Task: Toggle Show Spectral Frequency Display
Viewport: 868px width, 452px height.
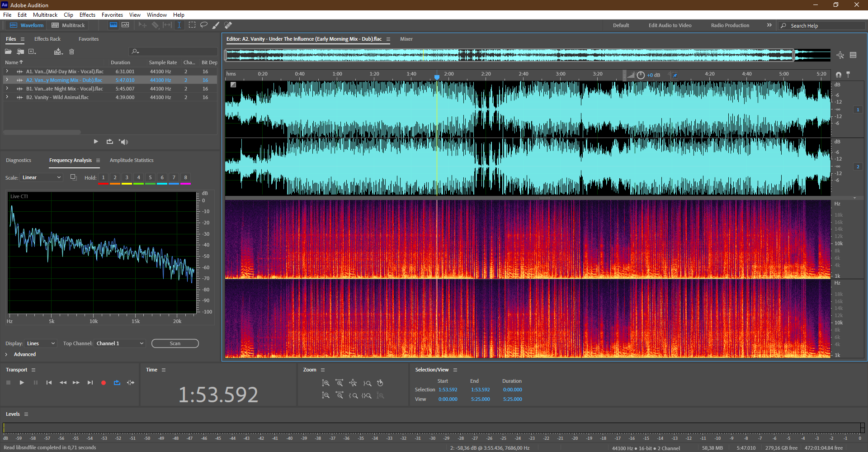Action: tap(113, 25)
